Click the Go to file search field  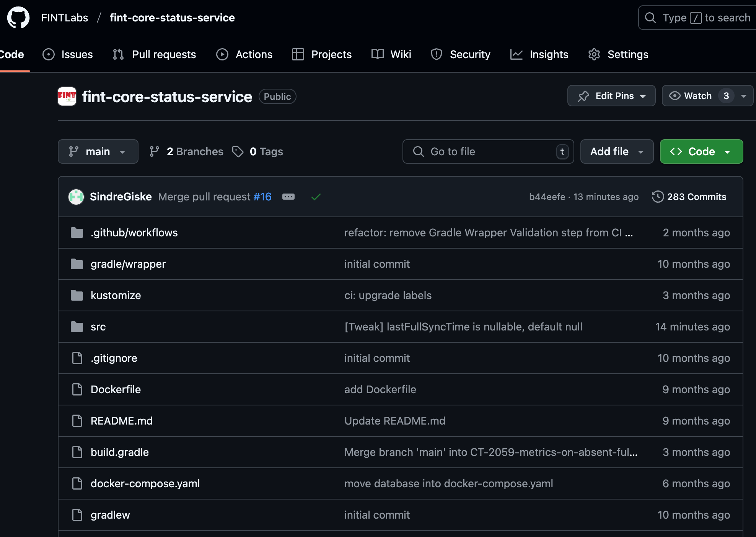click(488, 151)
